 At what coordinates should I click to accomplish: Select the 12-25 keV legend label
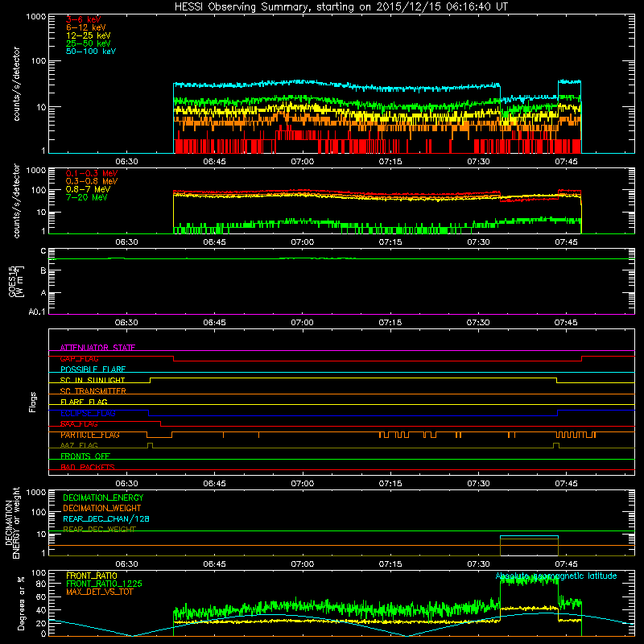[89, 35]
